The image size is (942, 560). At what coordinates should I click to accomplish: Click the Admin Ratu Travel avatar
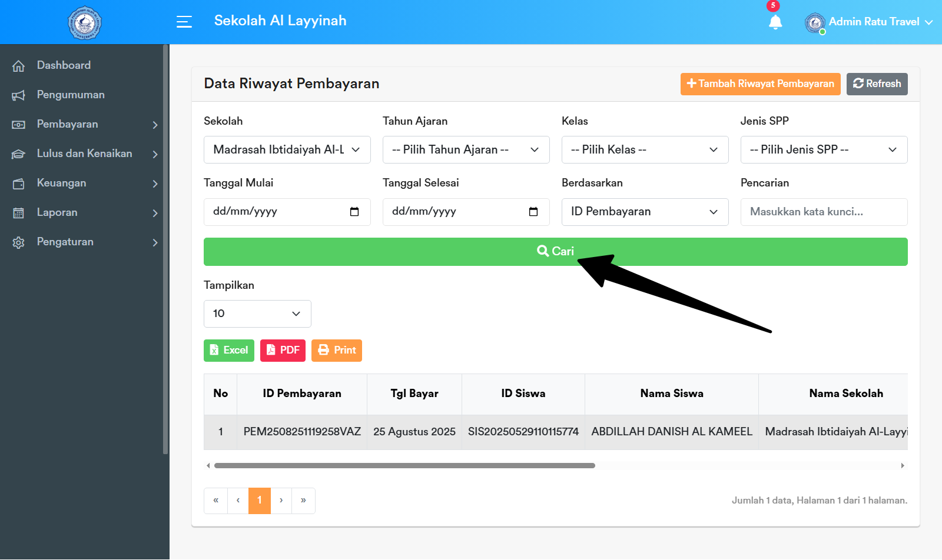click(x=815, y=23)
